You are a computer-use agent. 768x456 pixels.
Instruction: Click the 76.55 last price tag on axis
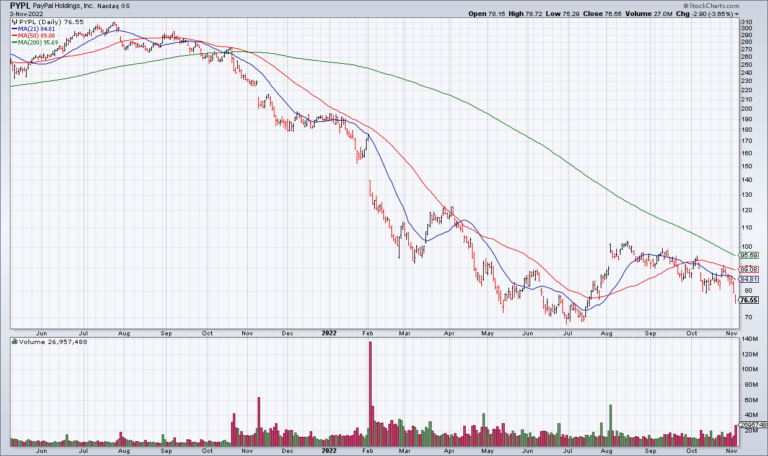point(748,299)
